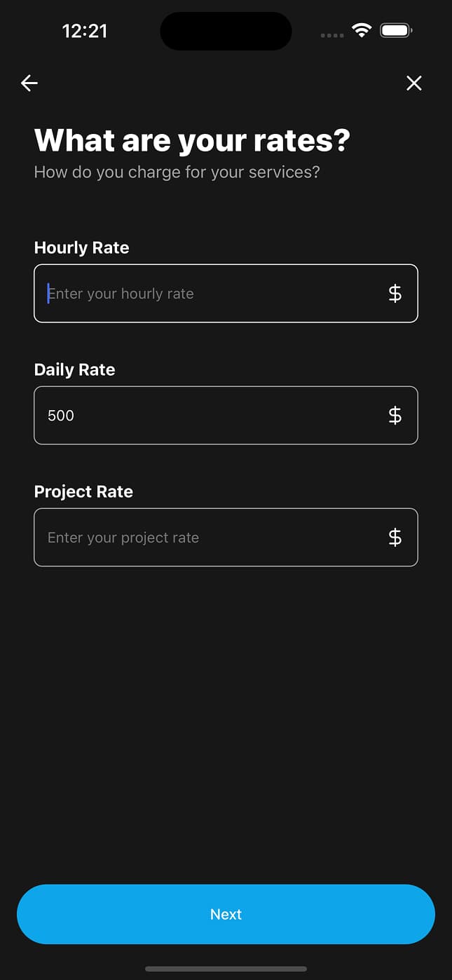Click the Daily Rate label

pyautogui.click(x=74, y=370)
